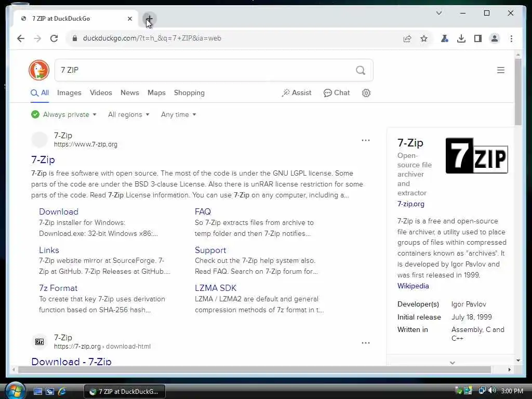Expand the All regions dropdown
The width and height of the screenshot is (532, 399).
point(129,115)
